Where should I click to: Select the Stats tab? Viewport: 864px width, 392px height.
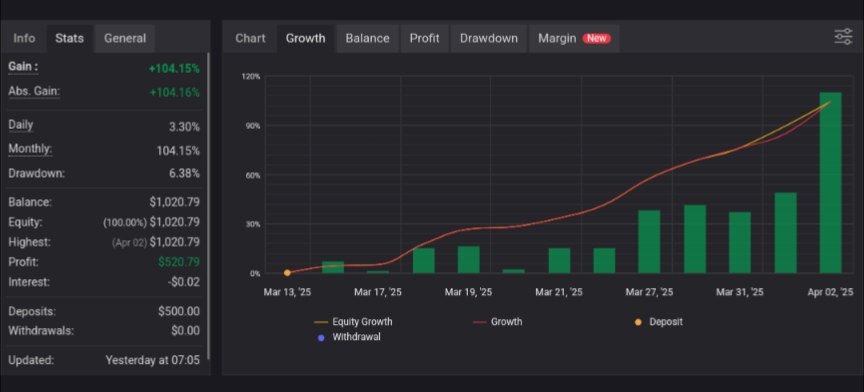(69, 38)
